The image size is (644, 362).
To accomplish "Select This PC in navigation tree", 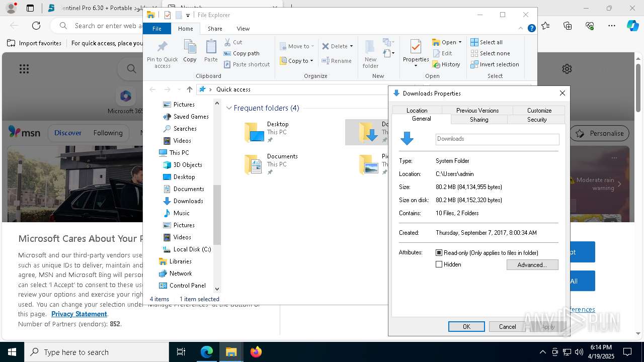I will (x=174, y=153).
